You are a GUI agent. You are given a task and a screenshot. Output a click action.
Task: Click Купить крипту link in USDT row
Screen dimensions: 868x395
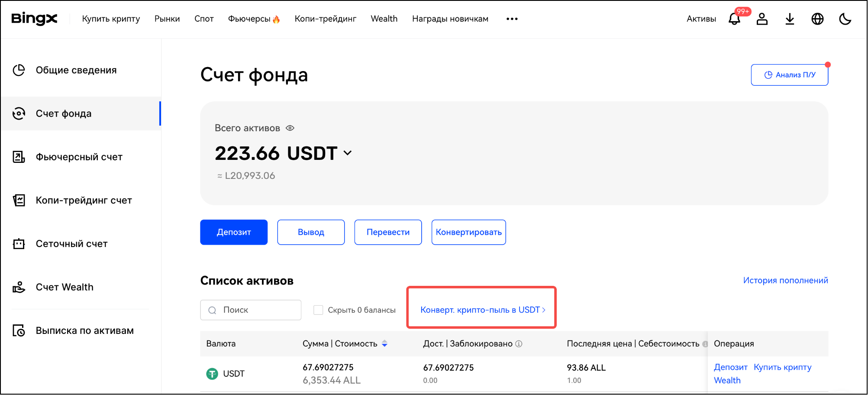point(783,367)
